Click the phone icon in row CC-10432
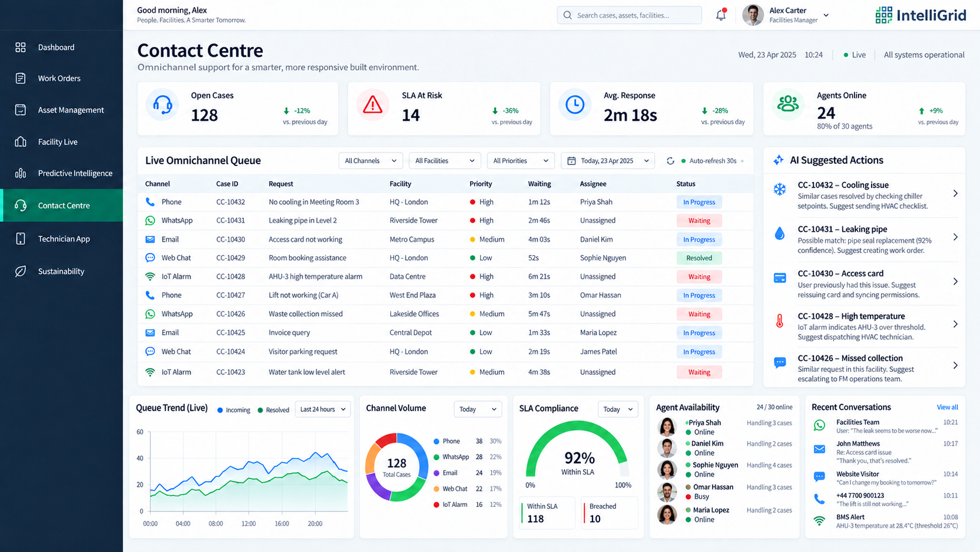Viewport: 980px width, 552px height. 150,202
